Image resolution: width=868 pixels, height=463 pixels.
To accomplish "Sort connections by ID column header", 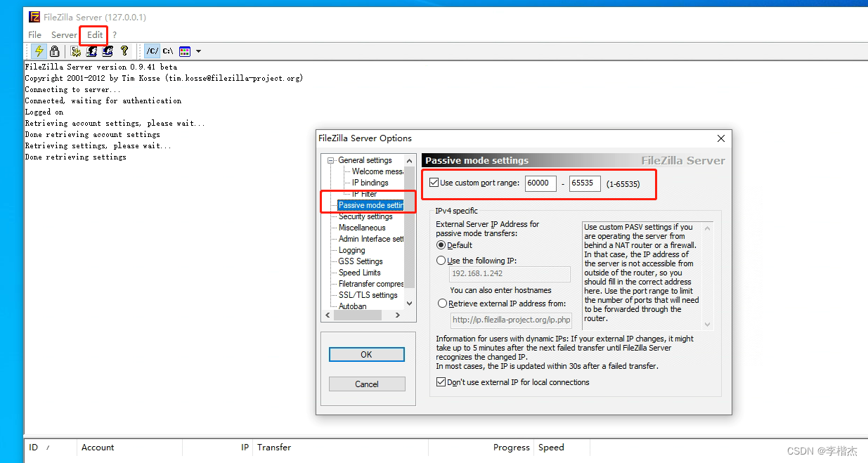I will pyautogui.click(x=51, y=448).
